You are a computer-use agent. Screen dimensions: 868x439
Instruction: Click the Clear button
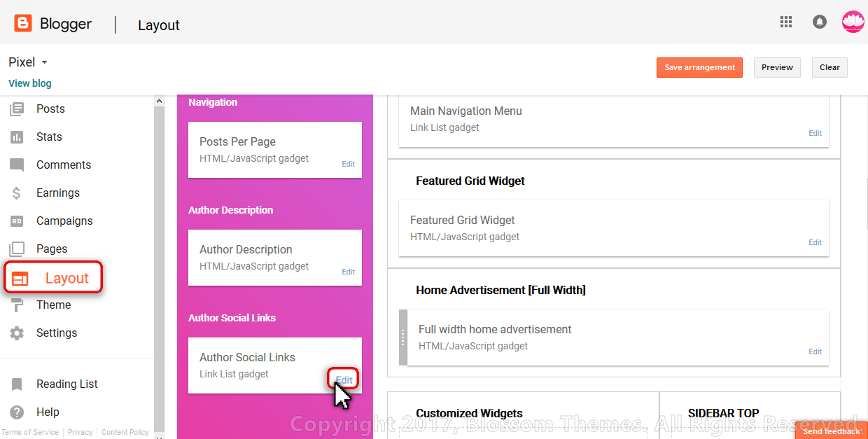(x=829, y=67)
